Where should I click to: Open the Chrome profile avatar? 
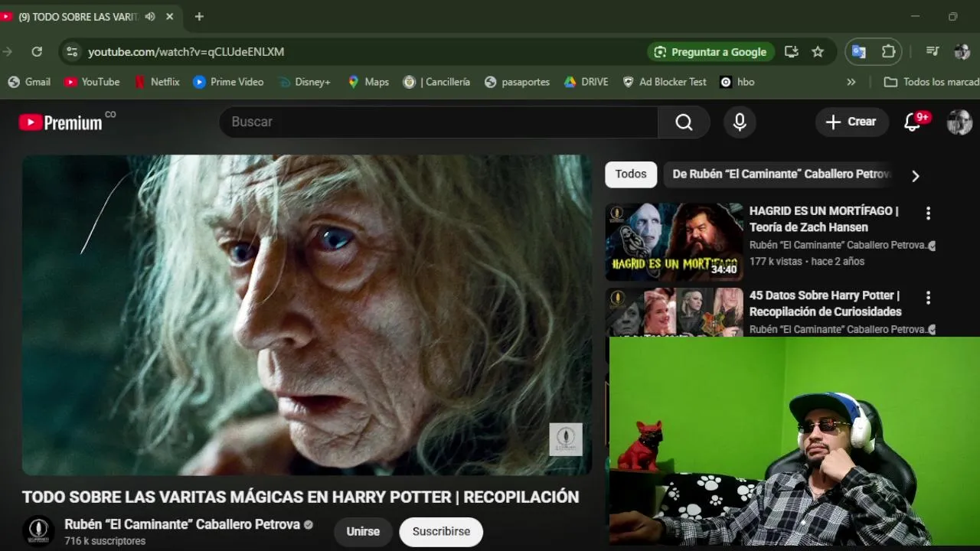962,52
